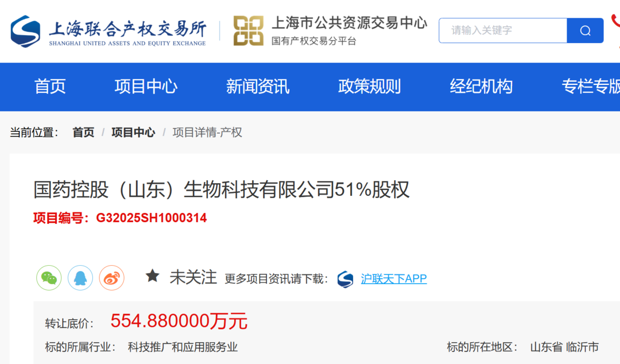Click the 沪联天下 app logo icon

345,279
